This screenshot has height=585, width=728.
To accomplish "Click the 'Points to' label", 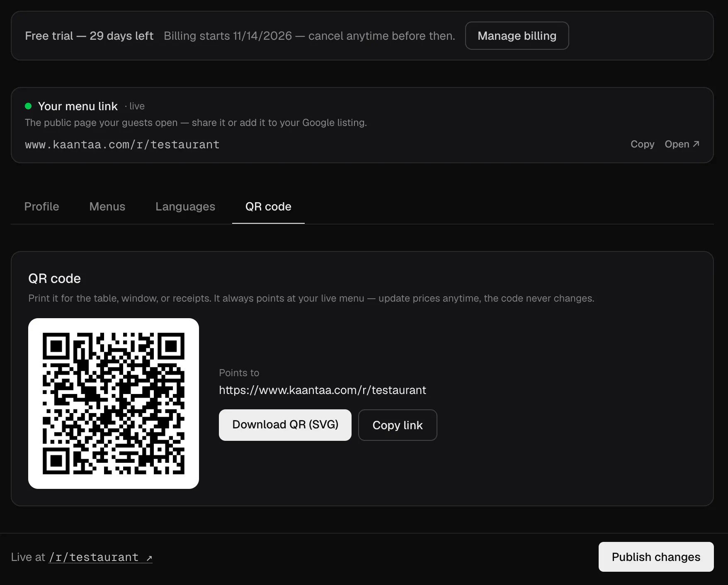I will click(x=239, y=373).
